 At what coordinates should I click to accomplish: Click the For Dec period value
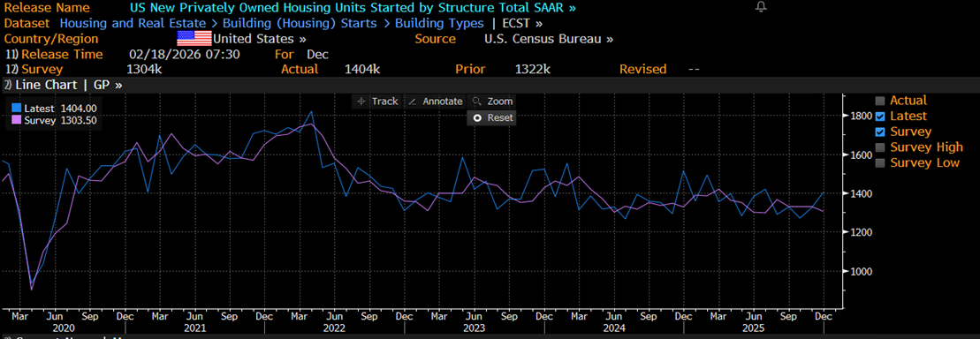tap(317, 55)
